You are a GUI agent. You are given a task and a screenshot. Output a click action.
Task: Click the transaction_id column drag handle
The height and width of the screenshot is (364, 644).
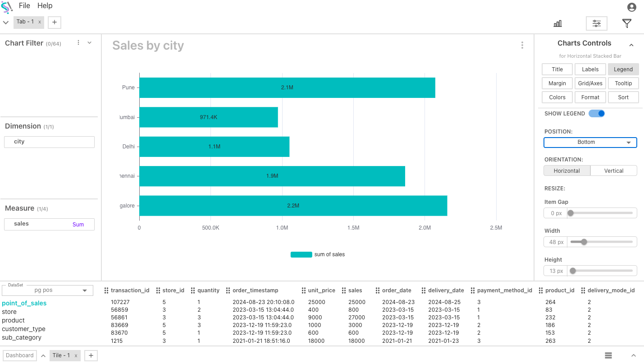(106, 290)
